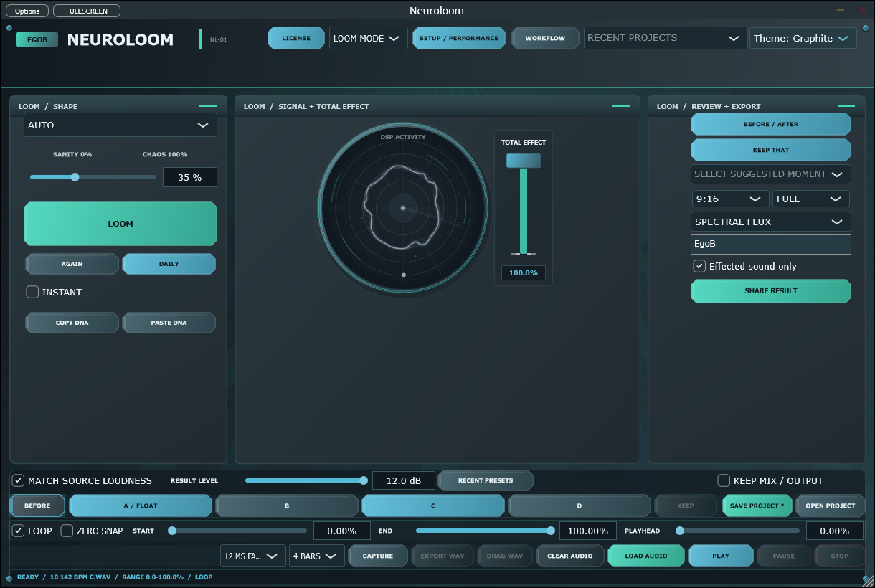Click the STOP button
The height and width of the screenshot is (588, 875).
[x=839, y=556]
